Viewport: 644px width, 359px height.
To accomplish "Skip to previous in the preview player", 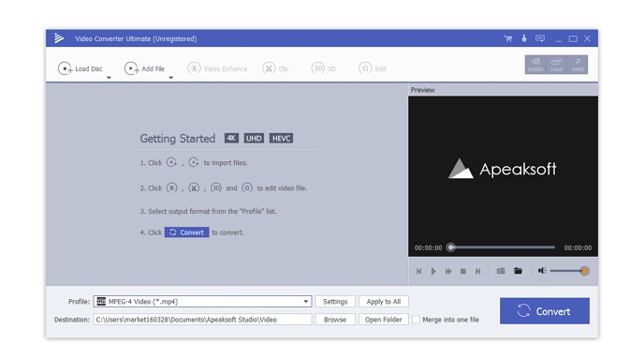I will [x=419, y=272].
